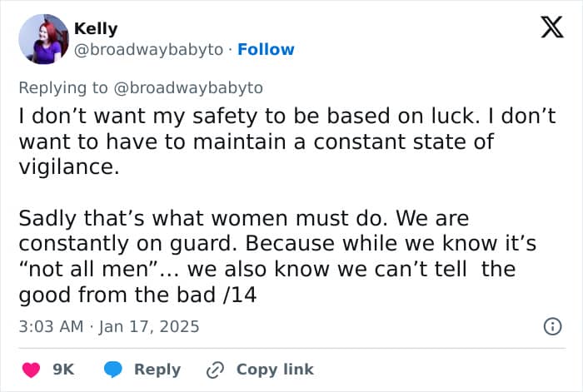Click the Reply text label
Screen dimensions: 583x392
[157, 370]
